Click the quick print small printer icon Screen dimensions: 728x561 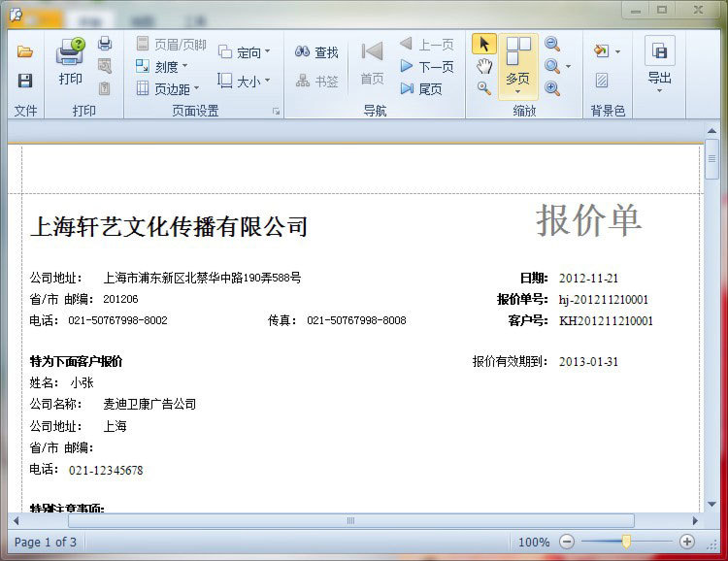pyautogui.click(x=105, y=44)
